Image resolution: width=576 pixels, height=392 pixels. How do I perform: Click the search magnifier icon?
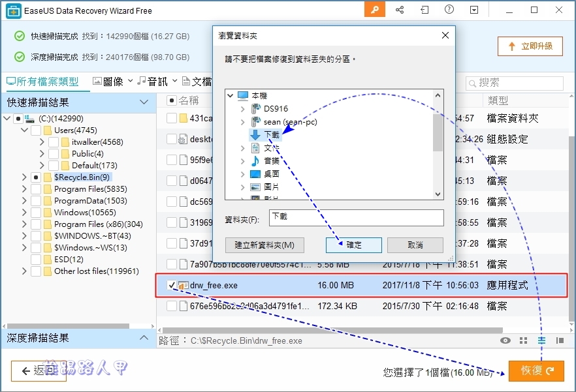click(x=472, y=83)
